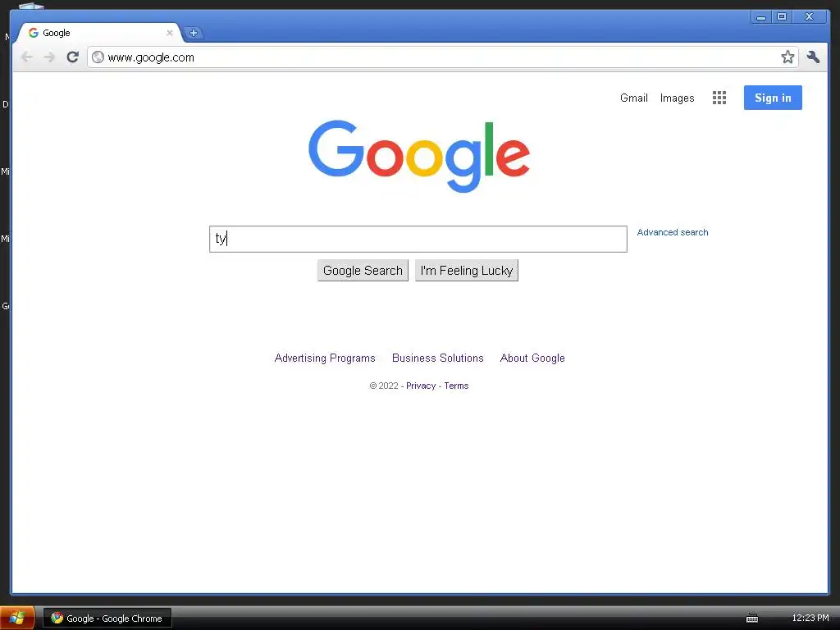
Task: Click the Google logo
Action: tap(419, 155)
